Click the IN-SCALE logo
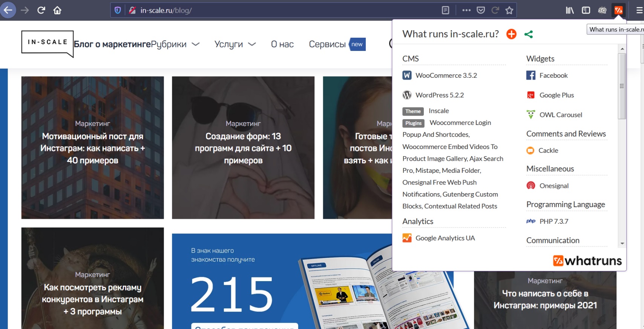The width and height of the screenshot is (644, 329). point(48,43)
